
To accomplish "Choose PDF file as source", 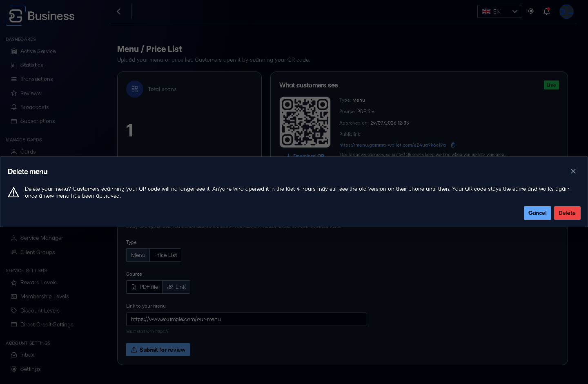I will click(145, 287).
